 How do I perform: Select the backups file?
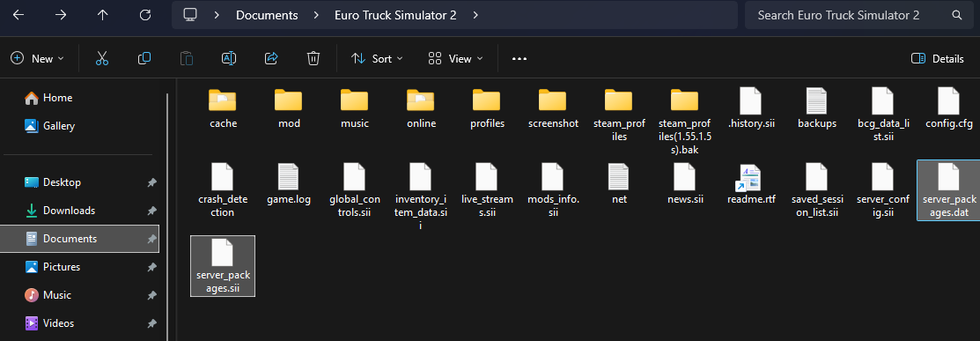pyautogui.click(x=817, y=107)
